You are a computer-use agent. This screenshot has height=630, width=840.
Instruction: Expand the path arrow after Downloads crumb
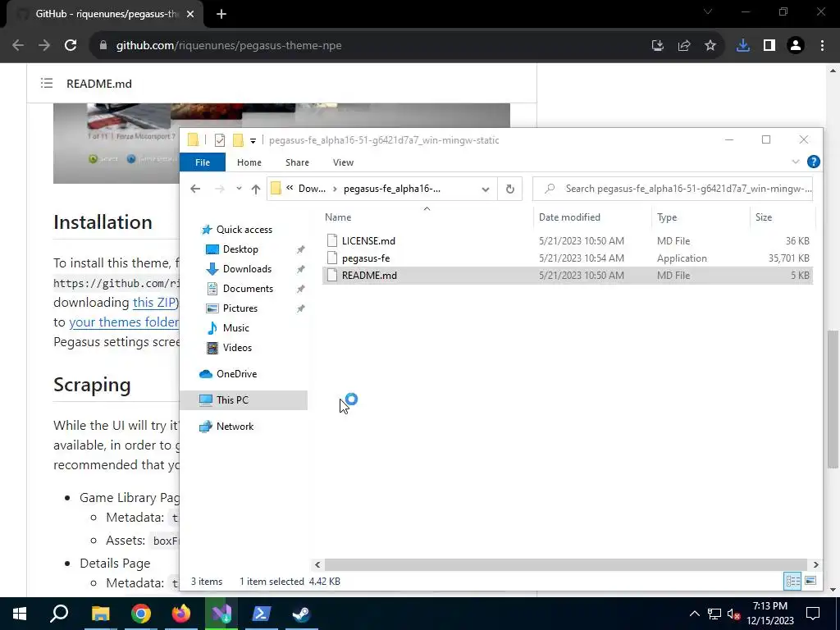click(x=335, y=189)
